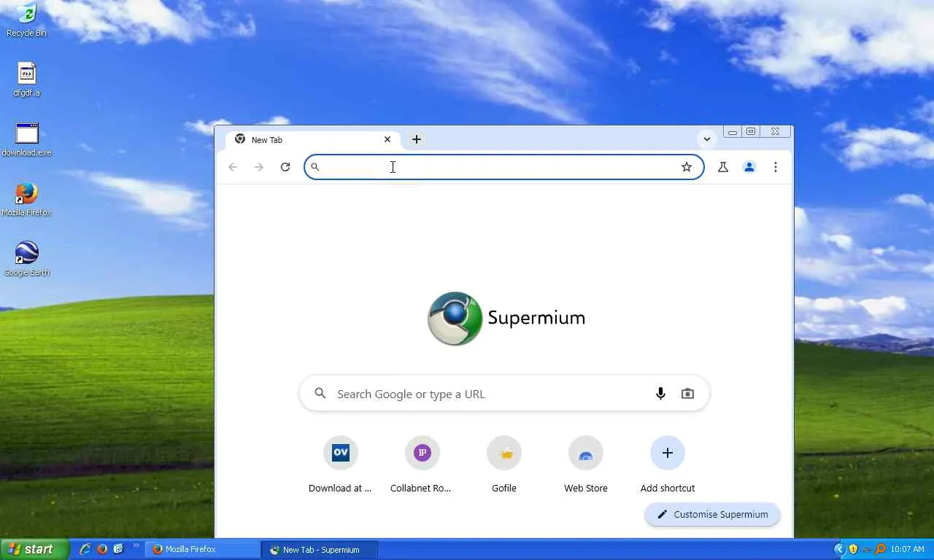Screen dimensions: 934x560
Task: Open a new tab with the plus button
Action: tap(417, 139)
